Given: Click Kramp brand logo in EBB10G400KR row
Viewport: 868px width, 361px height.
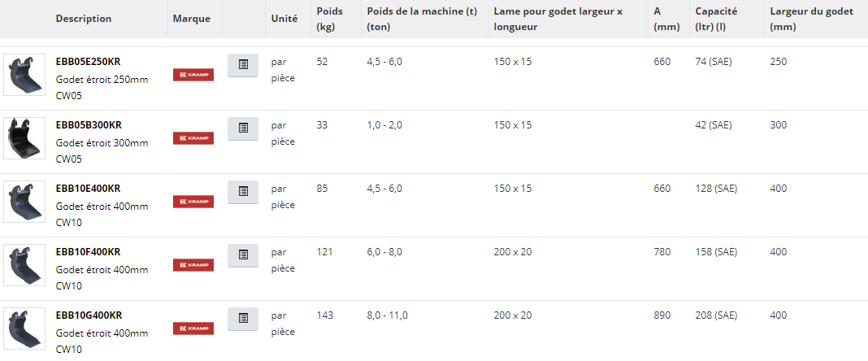Looking at the screenshot, I should (x=193, y=328).
